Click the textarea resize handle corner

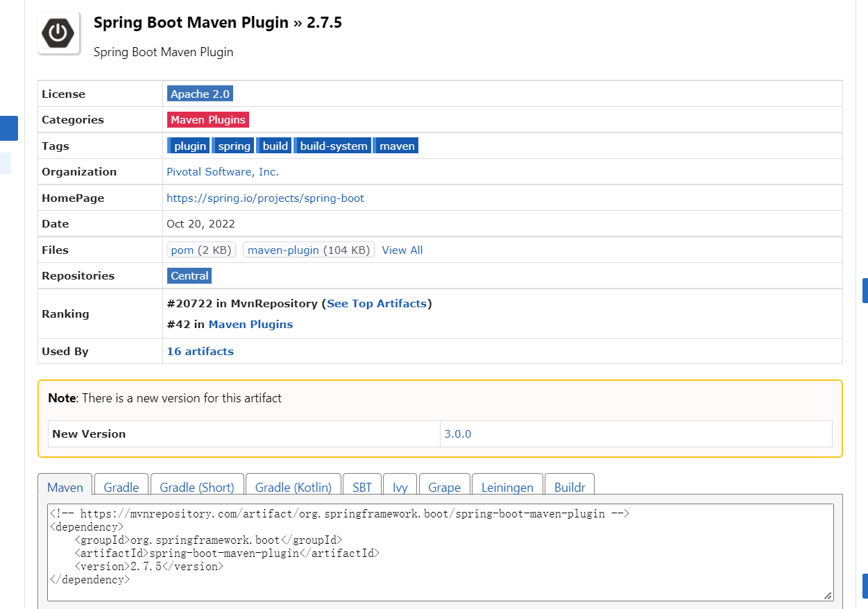[x=828, y=595]
